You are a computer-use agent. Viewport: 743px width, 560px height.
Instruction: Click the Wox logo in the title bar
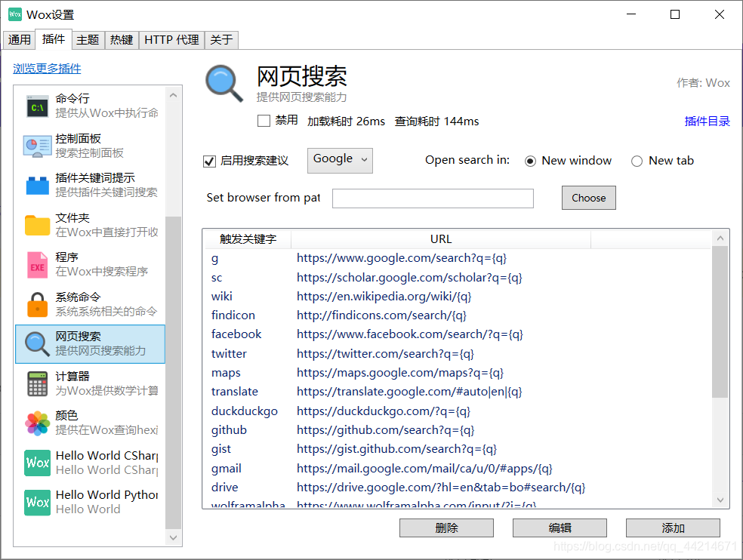click(x=15, y=14)
